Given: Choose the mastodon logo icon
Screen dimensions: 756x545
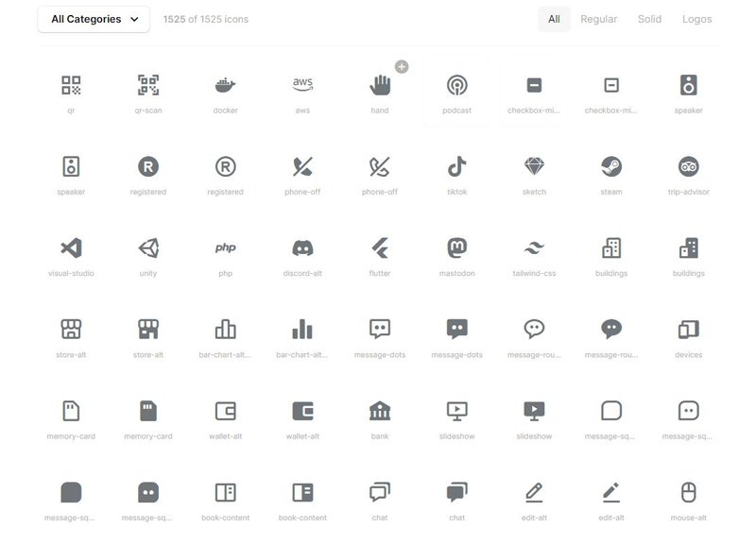Looking at the screenshot, I should [x=457, y=248].
